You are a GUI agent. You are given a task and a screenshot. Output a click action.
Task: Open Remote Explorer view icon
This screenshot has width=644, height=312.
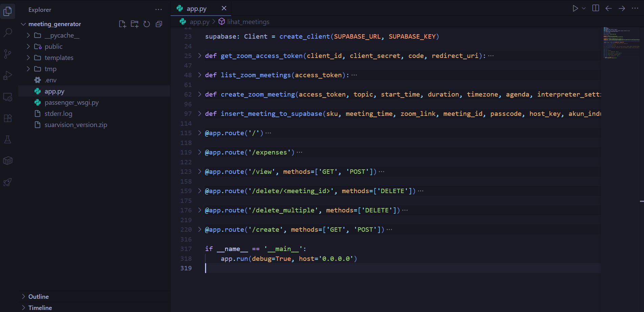(x=7, y=97)
